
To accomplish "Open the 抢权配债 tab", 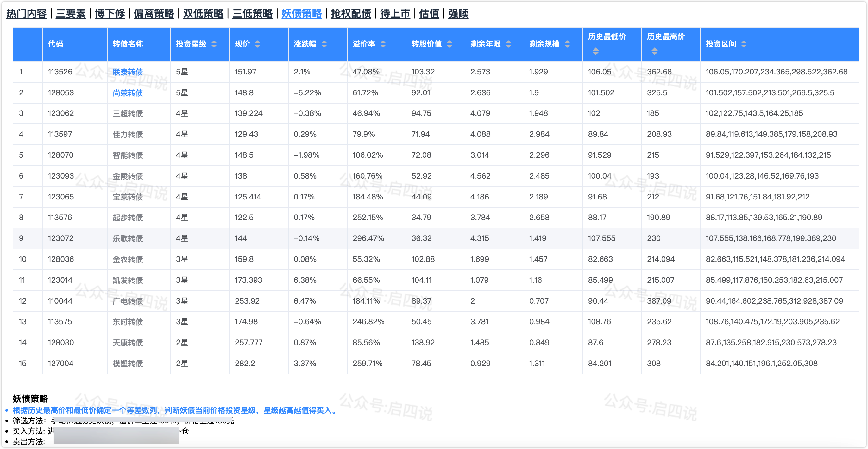I will point(351,14).
